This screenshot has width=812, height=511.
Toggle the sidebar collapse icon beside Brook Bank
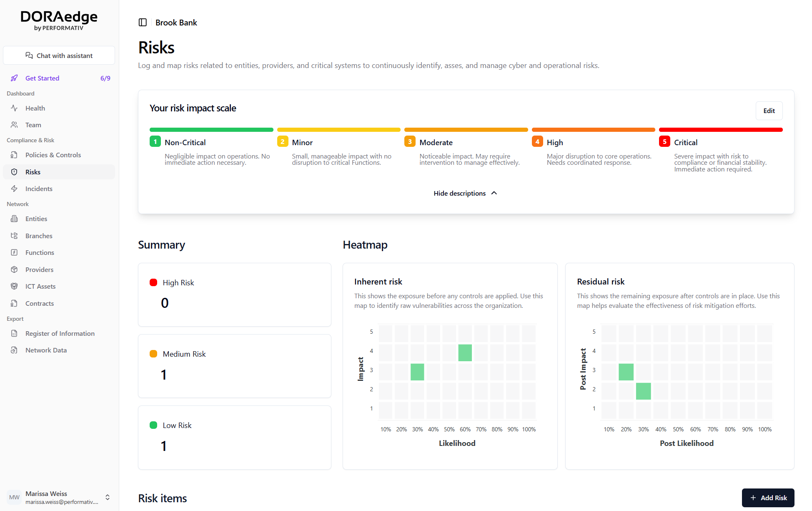143,22
